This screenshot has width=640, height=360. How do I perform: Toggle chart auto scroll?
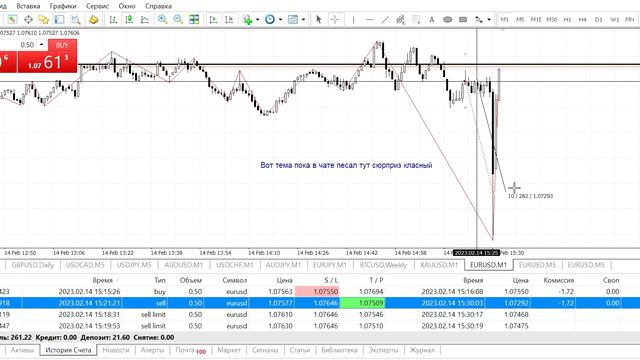(213, 19)
